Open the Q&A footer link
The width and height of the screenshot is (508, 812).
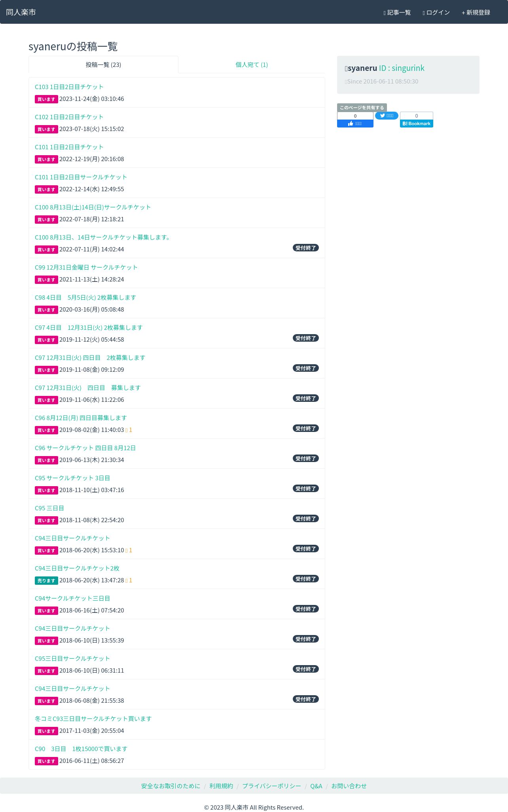316,786
